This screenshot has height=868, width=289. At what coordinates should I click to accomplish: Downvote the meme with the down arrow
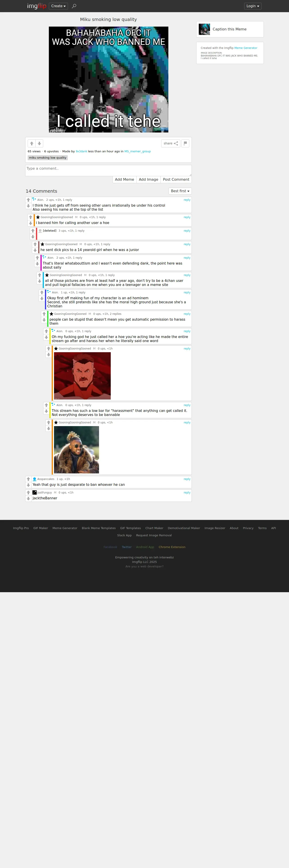[39, 144]
